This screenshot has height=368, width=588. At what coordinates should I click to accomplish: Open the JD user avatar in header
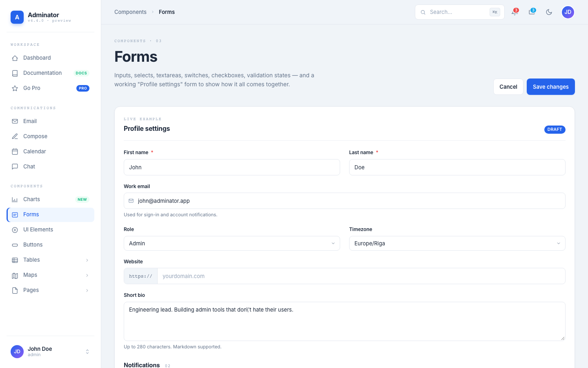pyautogui.click(x=568, y=12)
